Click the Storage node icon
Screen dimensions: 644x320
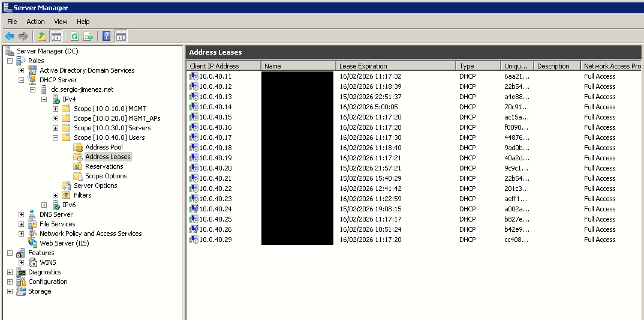(x=21, y=291)
